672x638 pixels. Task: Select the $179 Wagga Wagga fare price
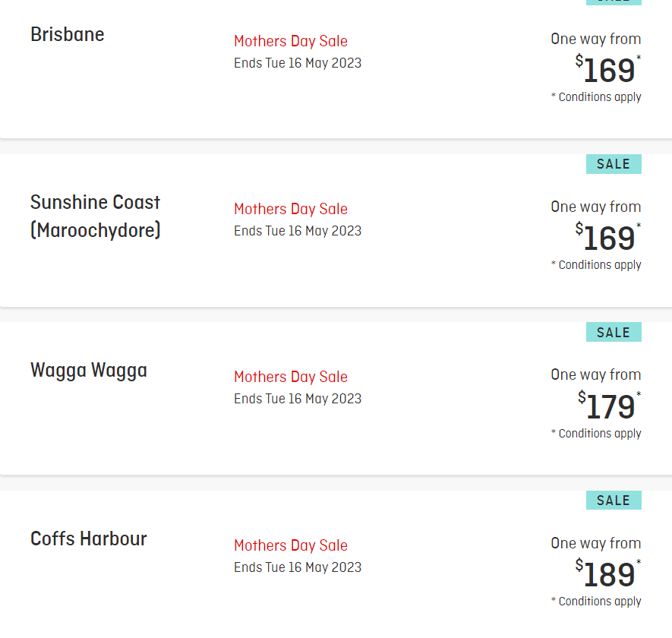point(608,406)
